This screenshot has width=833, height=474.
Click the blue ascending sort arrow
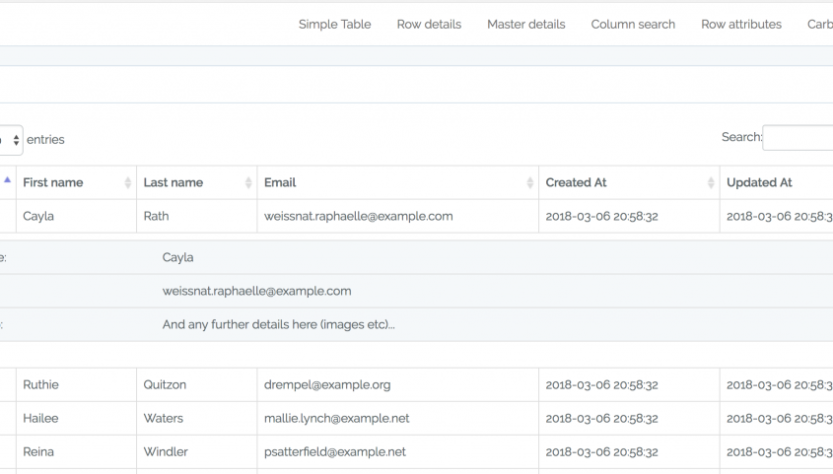7,180
